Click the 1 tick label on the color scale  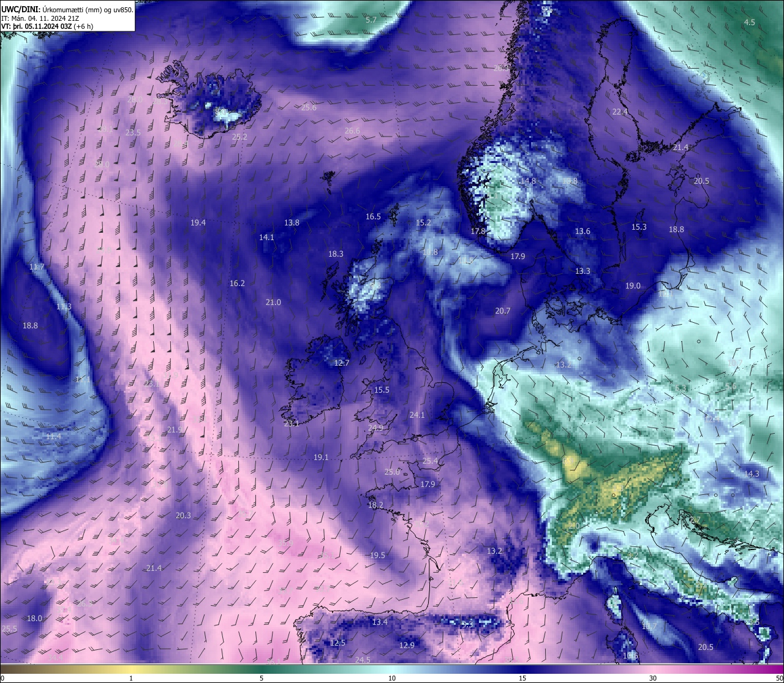pyautogui.click(x=131, y=678)
